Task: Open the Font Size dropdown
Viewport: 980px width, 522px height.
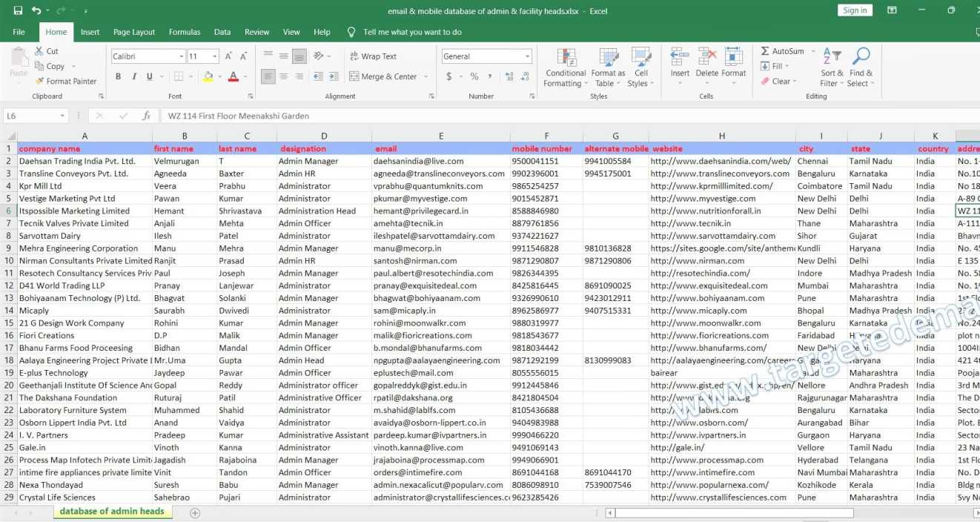Action: [x=213, y=56]
